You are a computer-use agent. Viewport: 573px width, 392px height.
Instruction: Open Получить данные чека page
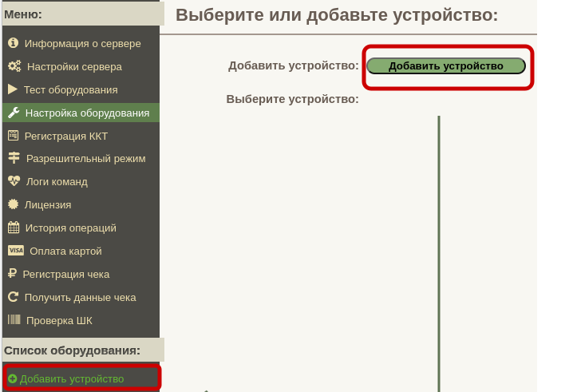point(80,297)
